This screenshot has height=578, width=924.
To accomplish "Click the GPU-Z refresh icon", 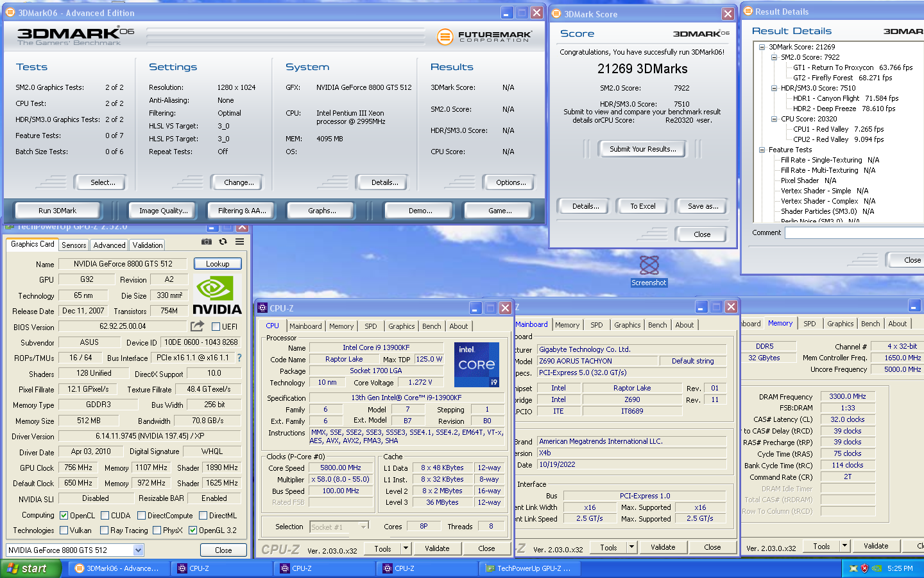I will 223,242.
